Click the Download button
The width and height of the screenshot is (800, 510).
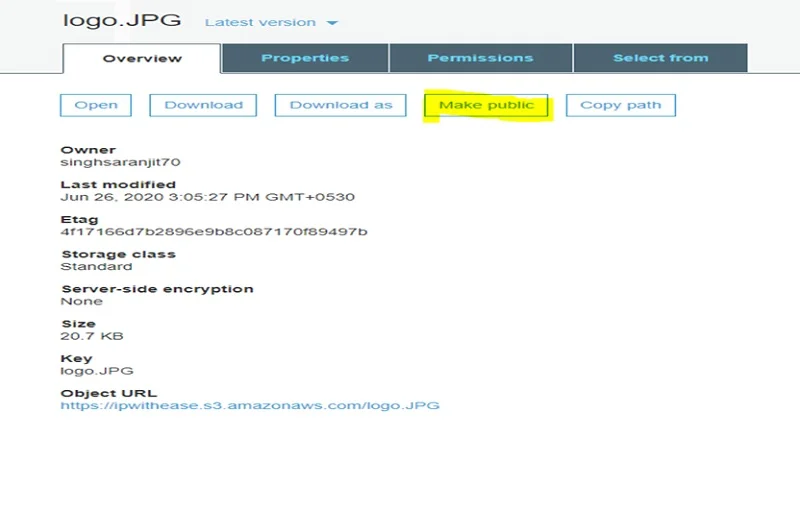pyautogui.click(x=203, y=105)
